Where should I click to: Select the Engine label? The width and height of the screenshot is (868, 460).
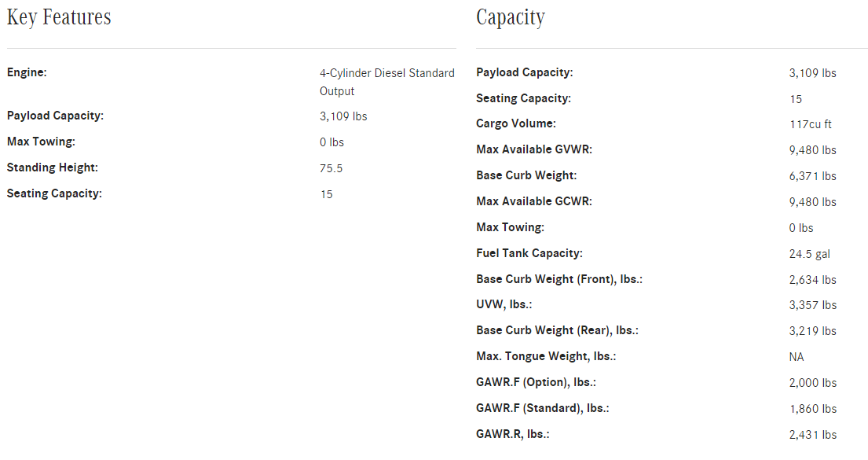pos(27,72)
